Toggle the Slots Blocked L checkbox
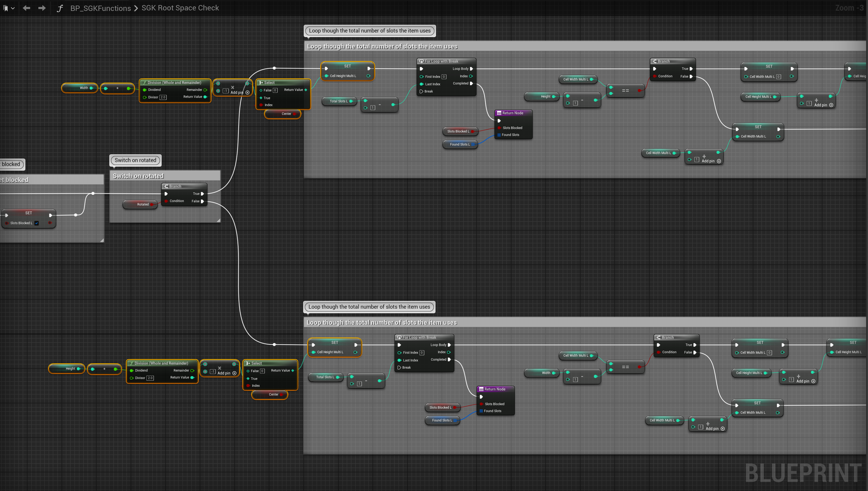The height and width of the screenshot is (491, 868). 37,223
